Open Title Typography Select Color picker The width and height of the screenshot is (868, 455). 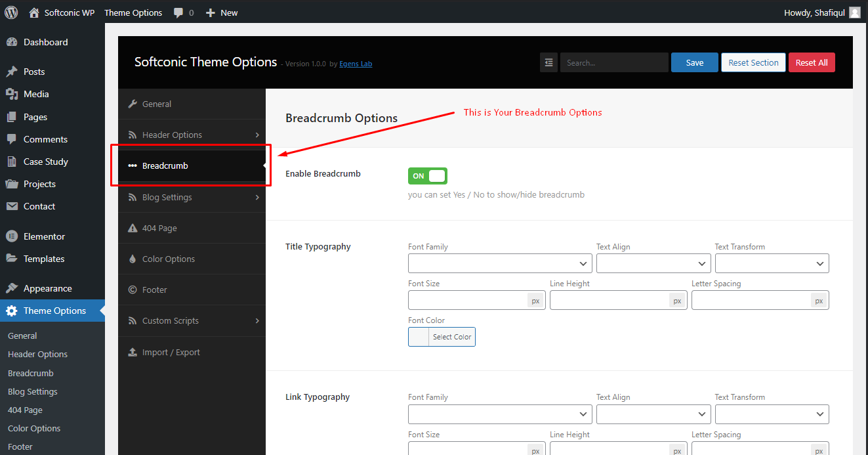pyautogui.click(x=442, y=337)
